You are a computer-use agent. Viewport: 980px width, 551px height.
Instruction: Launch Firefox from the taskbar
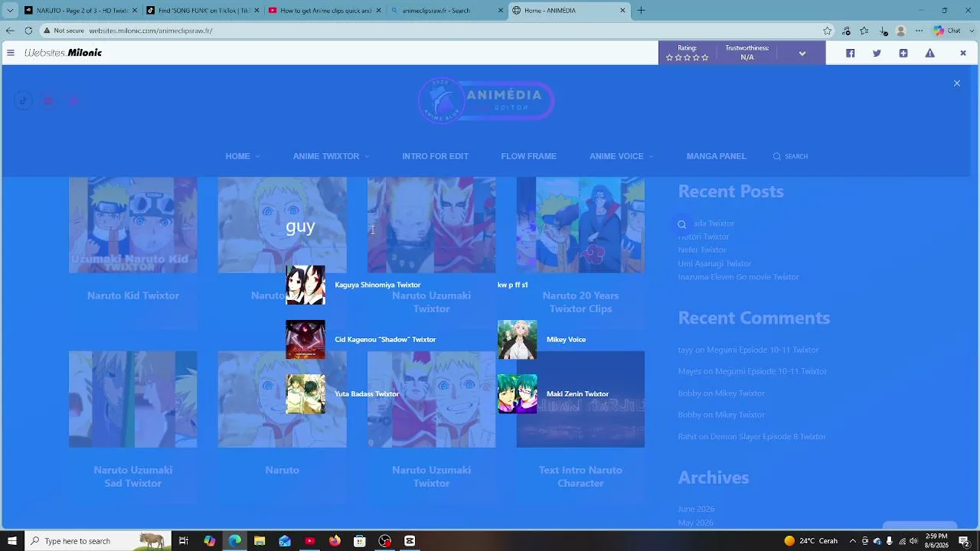tap(335, 541)
